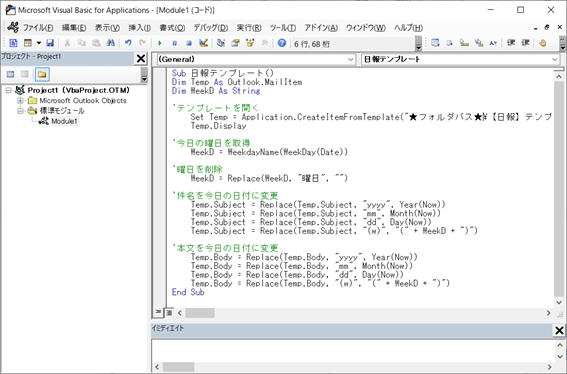567x374 pixels.
Task: Close the イミディエイト window
Action: (x=559, y=330)
